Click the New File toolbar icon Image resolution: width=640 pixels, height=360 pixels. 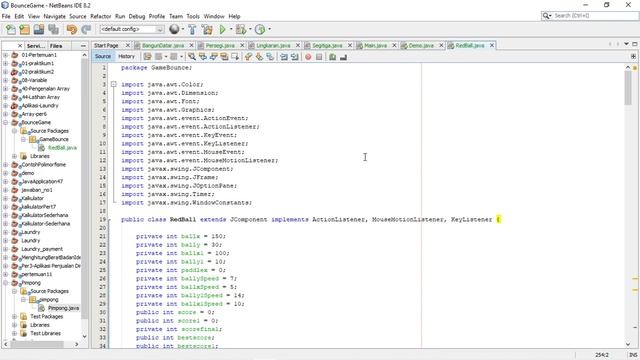pyautogui.click(x=11, y=29)
